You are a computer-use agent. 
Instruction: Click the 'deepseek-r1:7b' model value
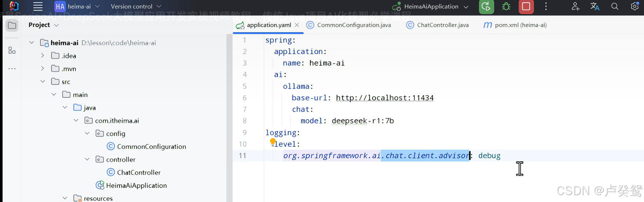click(362, 121)
